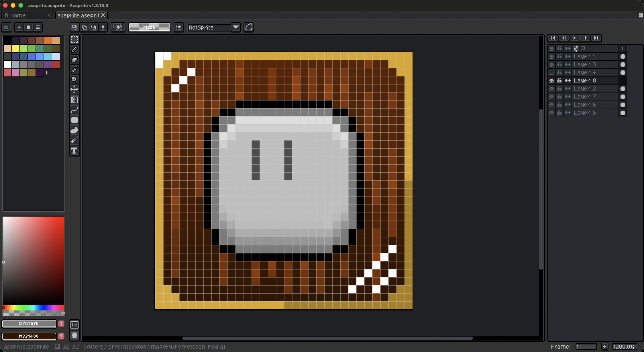Viewport: 644px width, 352px height.
Task: Select the Eyedropper tool
Action: pyautogui.click(x=74, y=70)
